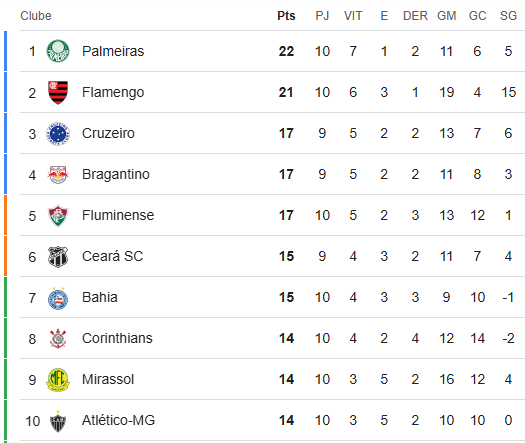525x443 pixels.
Task: Click the Palmeiras club crest
Action: (58, 51)
